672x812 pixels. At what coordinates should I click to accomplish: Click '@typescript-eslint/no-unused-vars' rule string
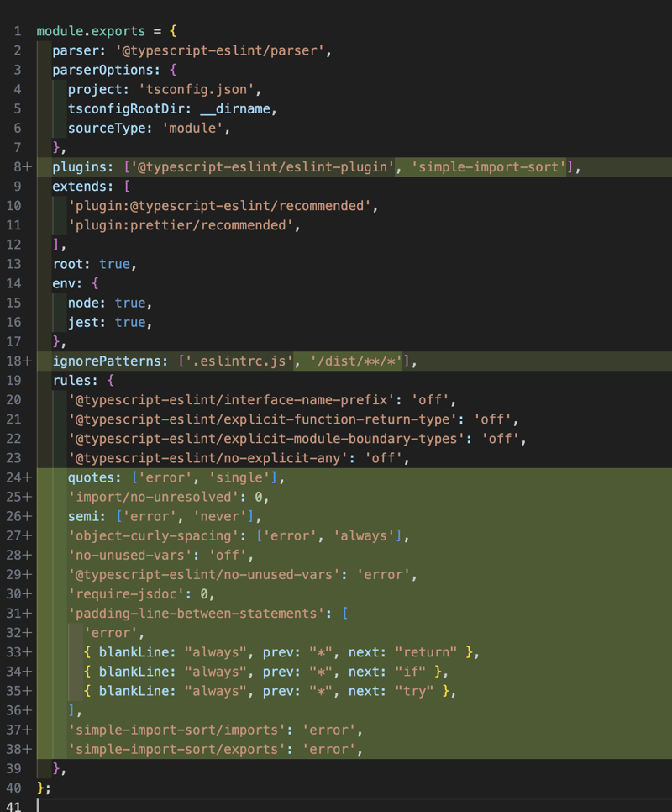(x=204, y=575)
